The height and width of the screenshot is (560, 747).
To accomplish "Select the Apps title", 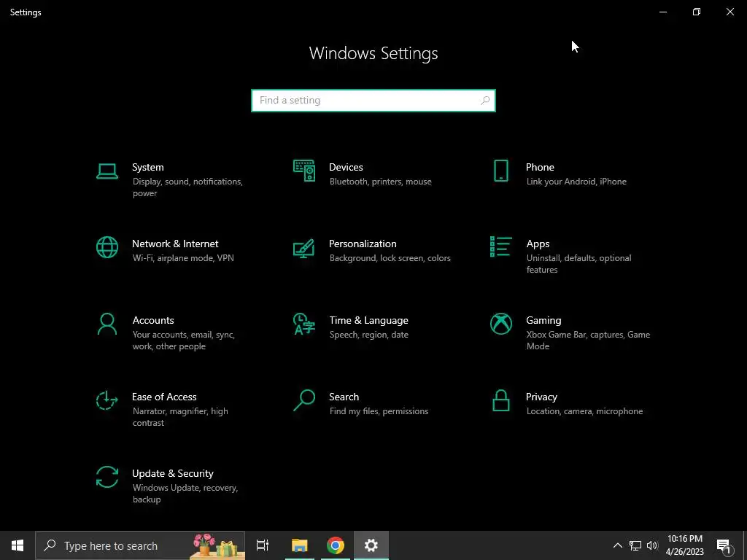I will click(x=538, y=244).
